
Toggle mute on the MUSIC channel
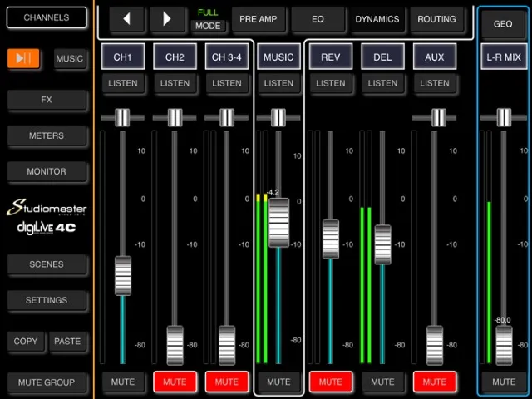[278, 382]
